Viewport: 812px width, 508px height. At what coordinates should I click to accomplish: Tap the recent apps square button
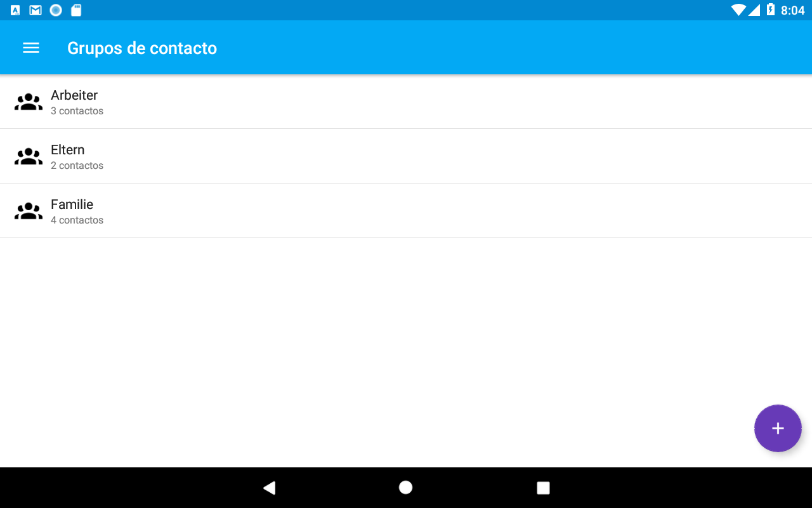[543, 488]
